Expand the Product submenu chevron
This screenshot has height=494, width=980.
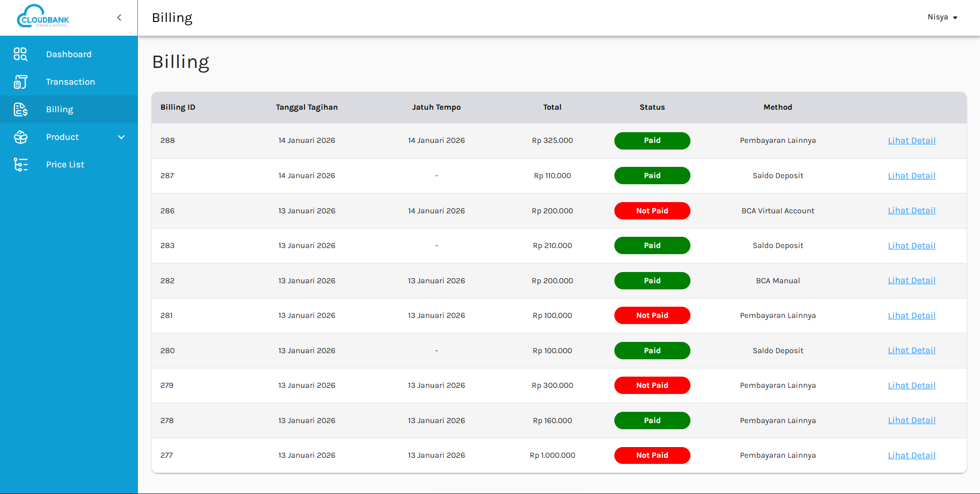click(x=121, y=137)
